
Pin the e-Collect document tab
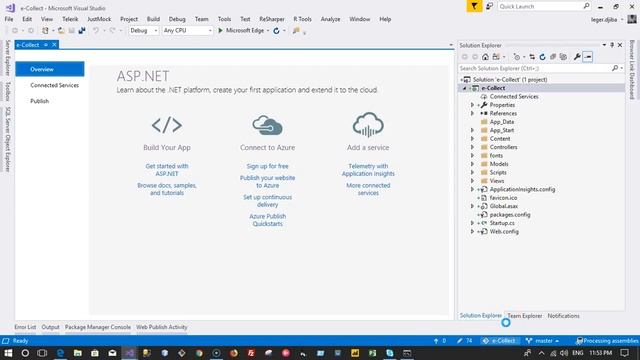[x=46, y=45]
